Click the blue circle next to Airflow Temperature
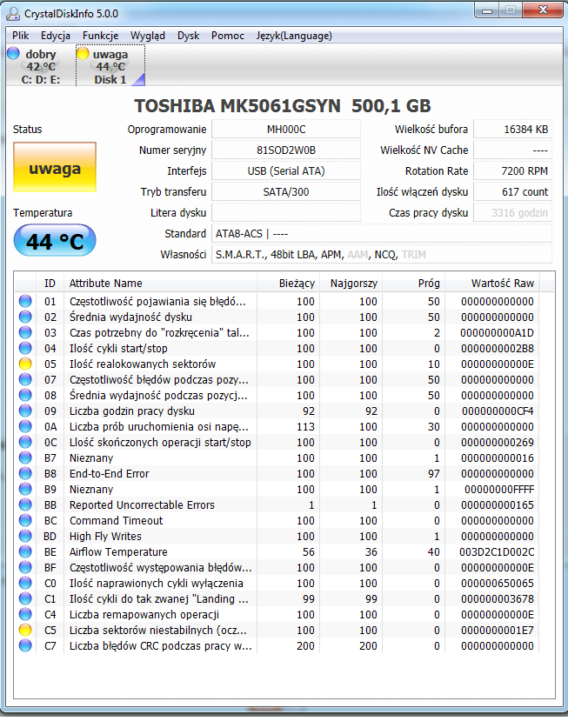The image size is (568, 728). click(25, 551)
